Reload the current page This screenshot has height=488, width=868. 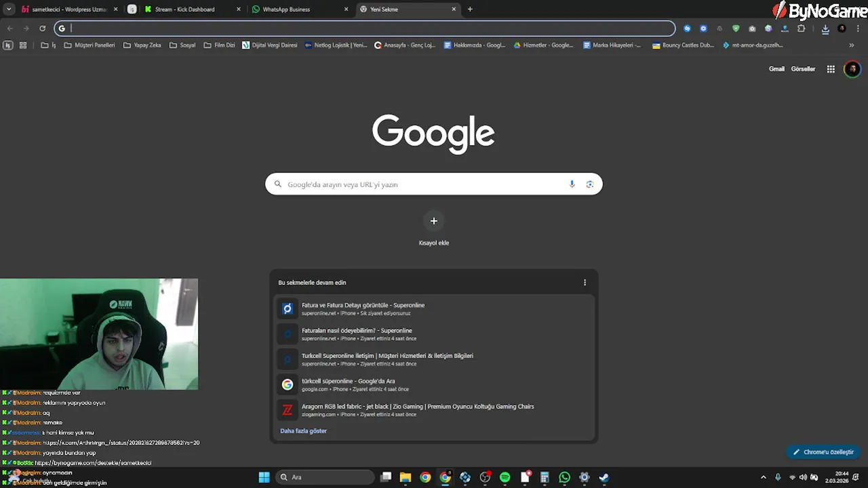(x=42, y=28)
